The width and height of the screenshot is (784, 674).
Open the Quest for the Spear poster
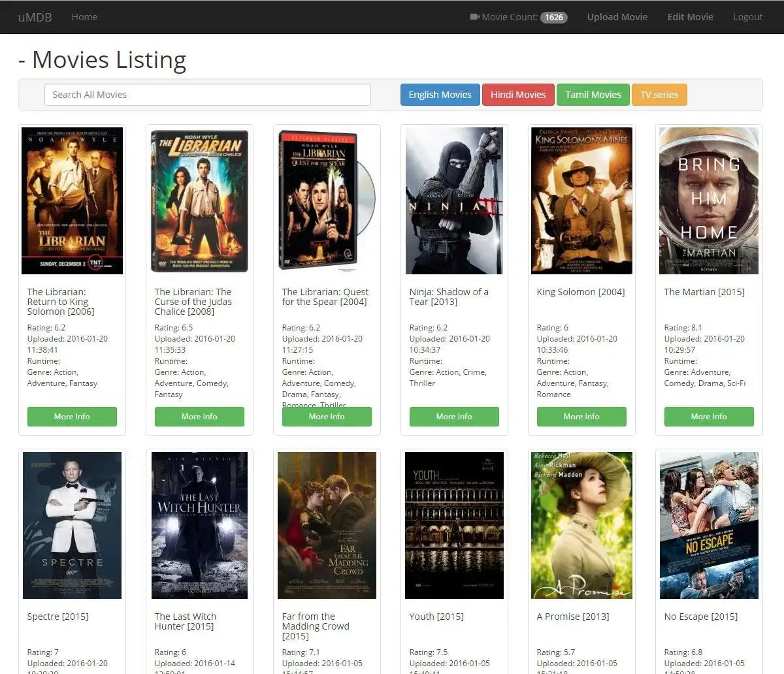pos(327,201)
